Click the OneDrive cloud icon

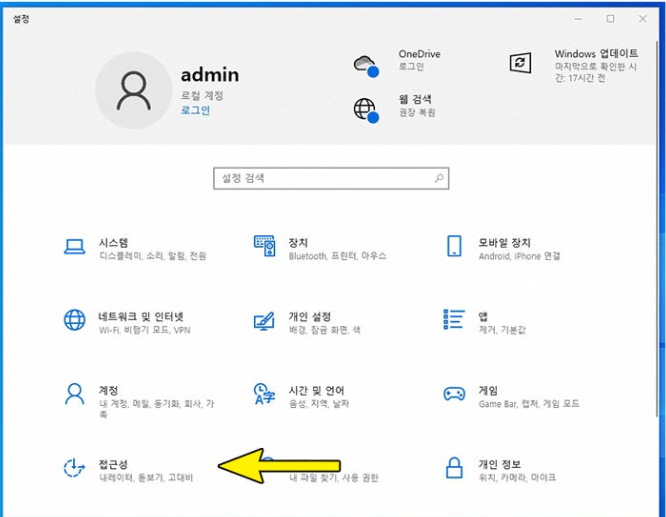(x=366, y=66)
